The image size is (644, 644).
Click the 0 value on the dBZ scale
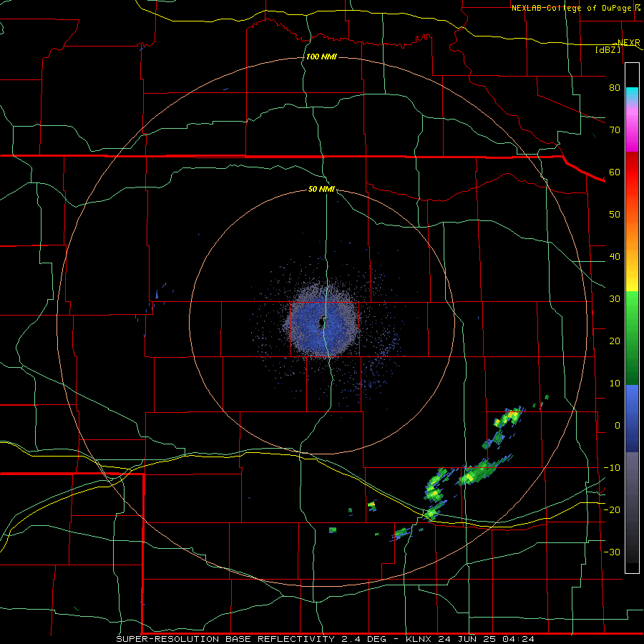point(617,426)
